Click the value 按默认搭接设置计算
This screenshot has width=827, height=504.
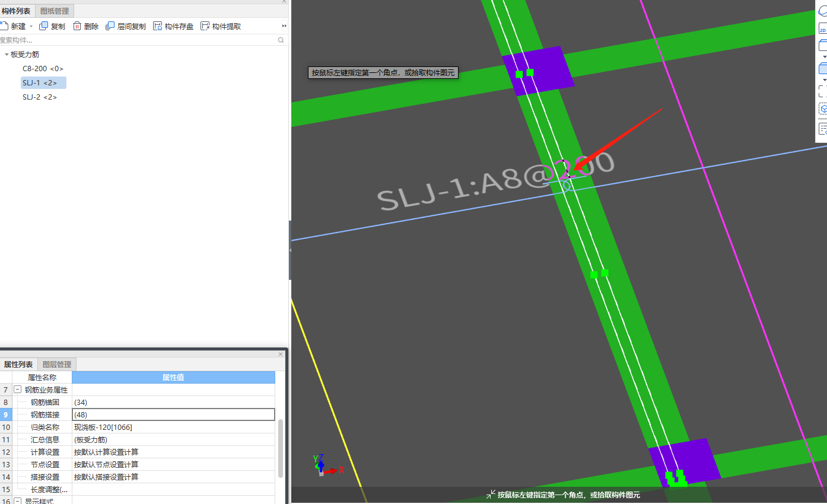coord(173,477)
